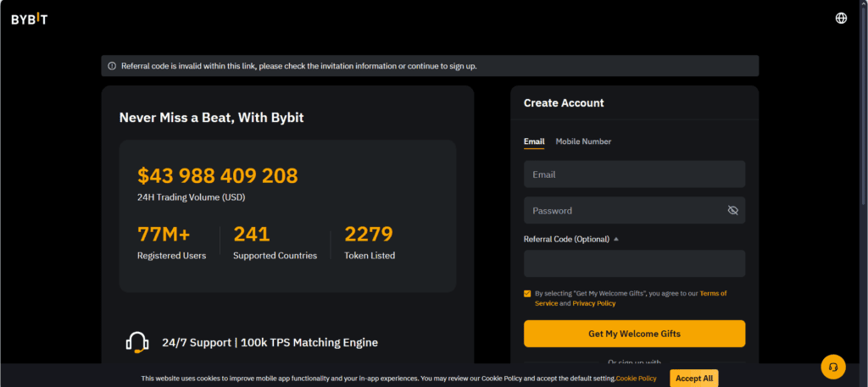Open the globe language selector
The image size is (868, 387).
841,18
